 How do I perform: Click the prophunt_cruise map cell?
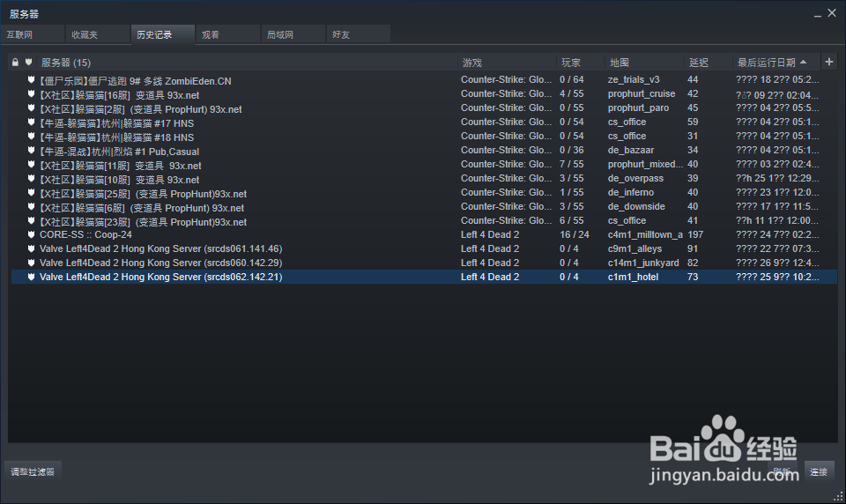(642, 94)
